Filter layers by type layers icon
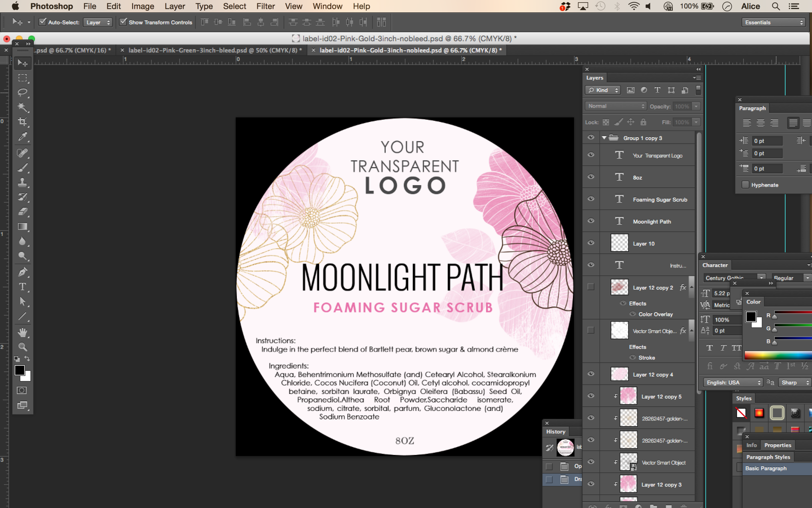 (x=657, y=90)
